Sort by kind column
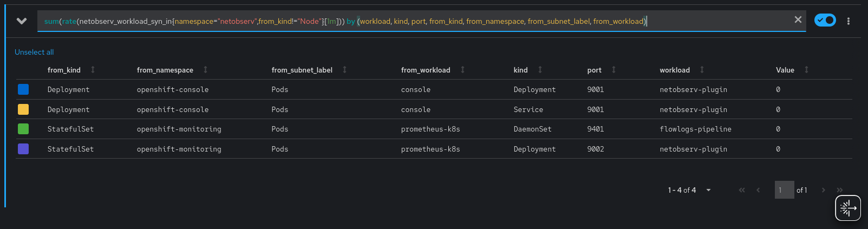The width and height of the screenshot is (868, 229). [x=540, y=70]
